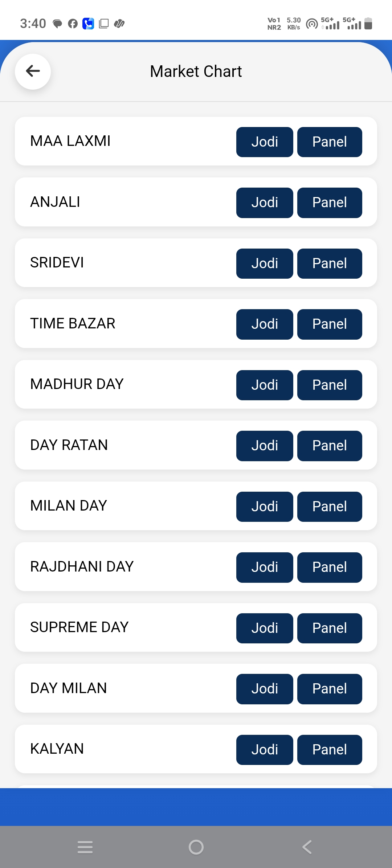Open MADHUR DAY Jodi chart
The height and width of the screenshot is (868, 392).
coord(265,385)
